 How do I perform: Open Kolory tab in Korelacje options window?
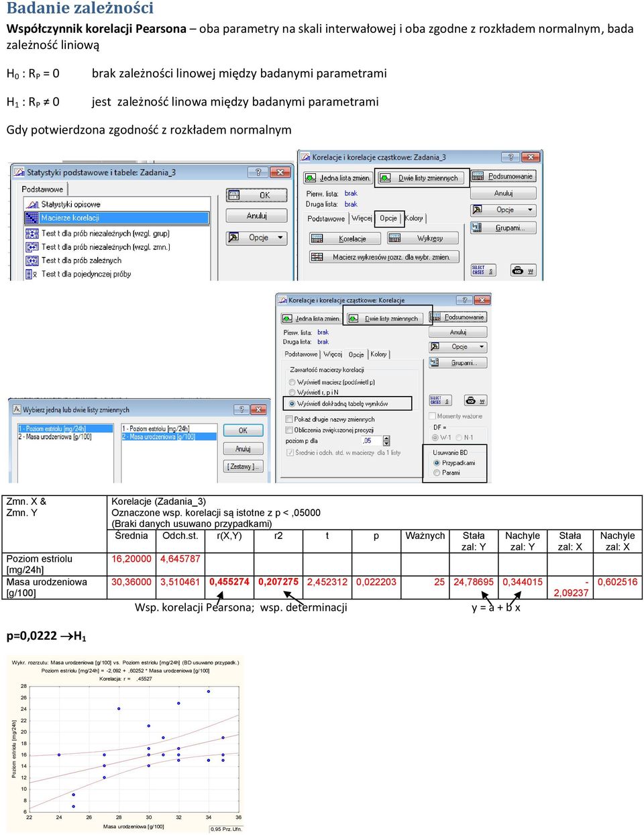click(378, 354)
